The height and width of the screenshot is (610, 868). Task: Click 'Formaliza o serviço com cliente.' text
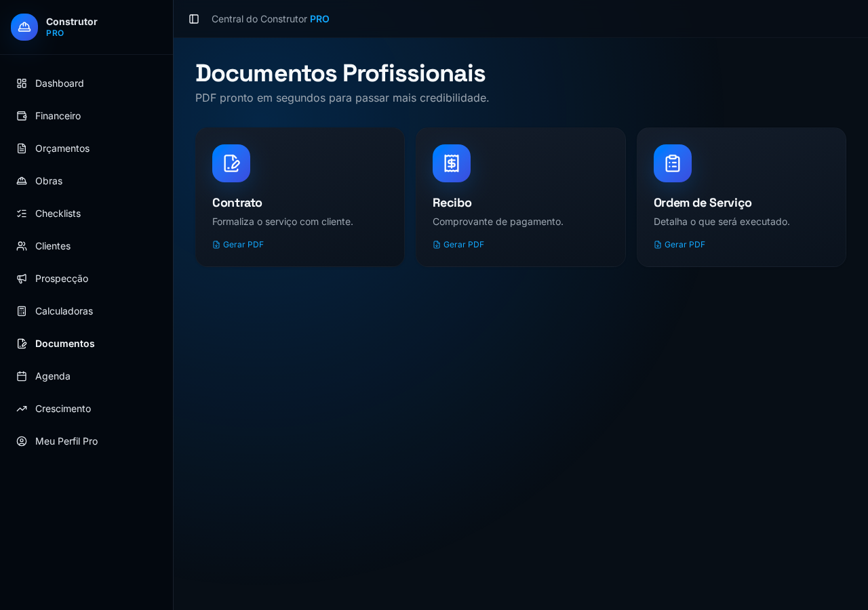tap(283, 222)
